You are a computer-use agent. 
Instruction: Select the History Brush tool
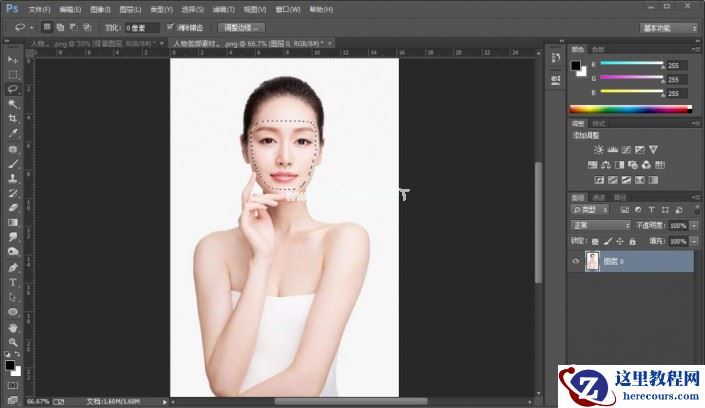click(13, 193)
